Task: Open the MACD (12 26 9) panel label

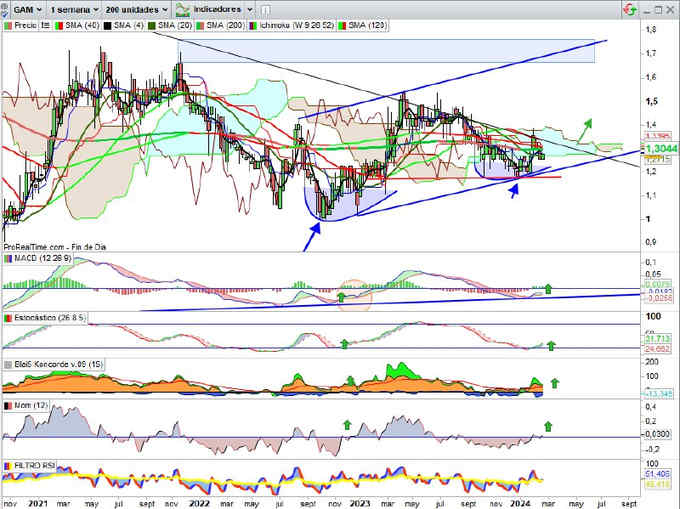Action: (x=42, y=258)
